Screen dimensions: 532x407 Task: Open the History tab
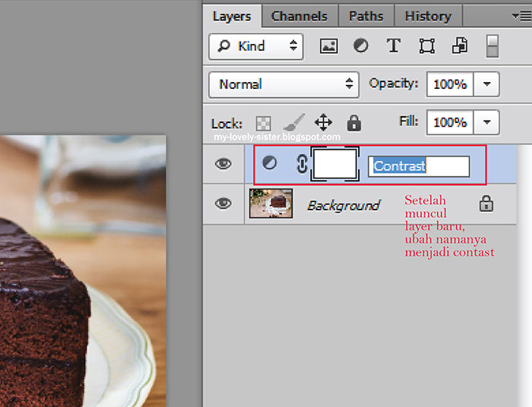pos(428,16)
